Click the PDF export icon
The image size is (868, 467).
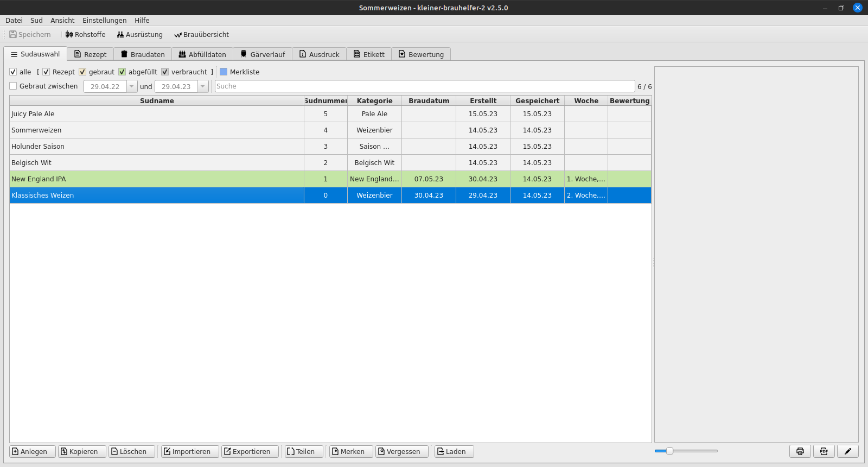[824, 451]
